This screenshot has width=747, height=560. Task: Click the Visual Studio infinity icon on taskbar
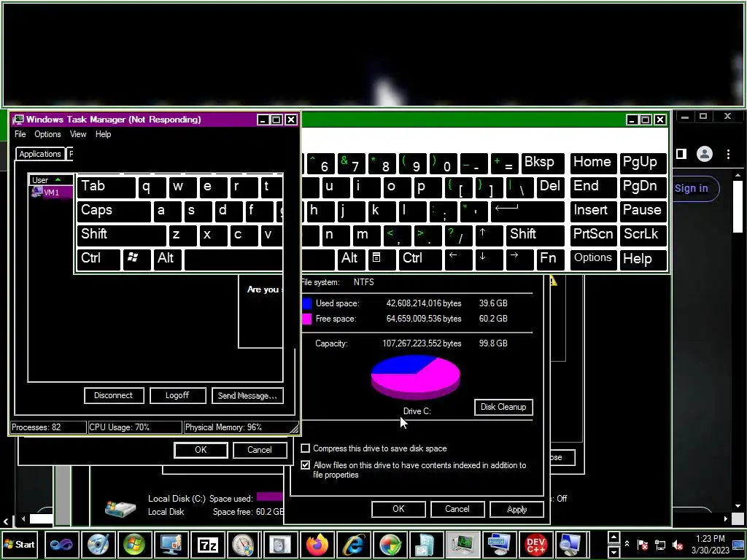(61, 544)
